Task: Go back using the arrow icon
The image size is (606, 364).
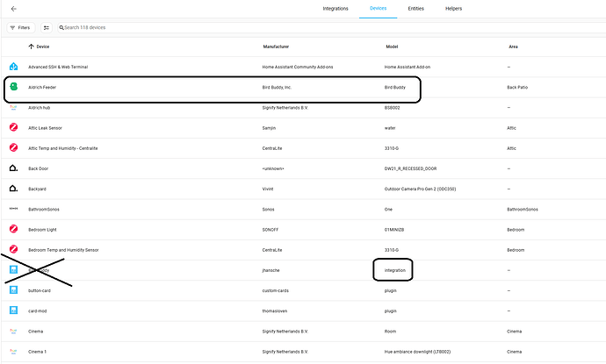Action: (x=13, y=9)
